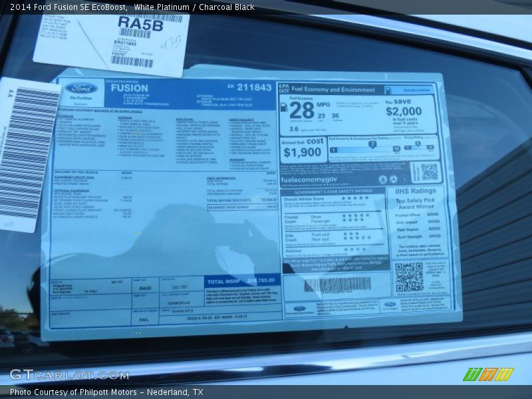Click the 'TOTAL MSRP $29,785.00' banner
The height and width of the screenshot is (399, 532).
pyautogui.click(x=241, y=281)
